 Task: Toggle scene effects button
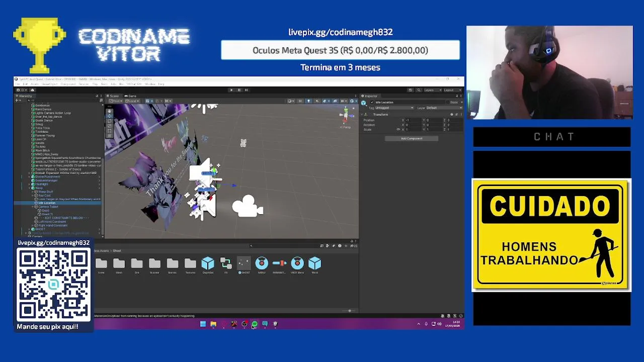[x=325, y=101]
